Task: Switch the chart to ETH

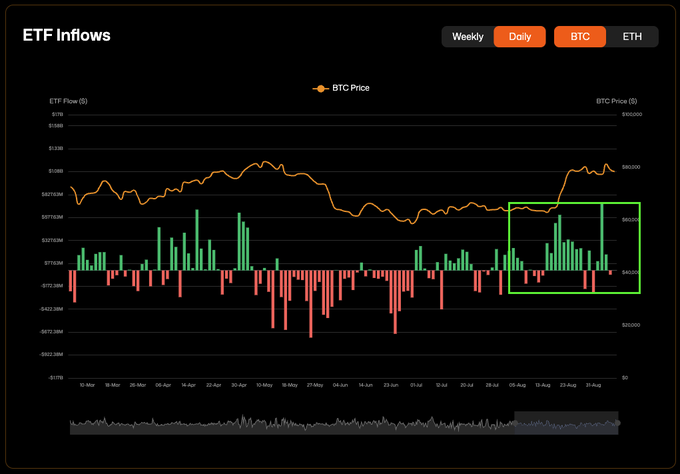Action: [632, 37]
